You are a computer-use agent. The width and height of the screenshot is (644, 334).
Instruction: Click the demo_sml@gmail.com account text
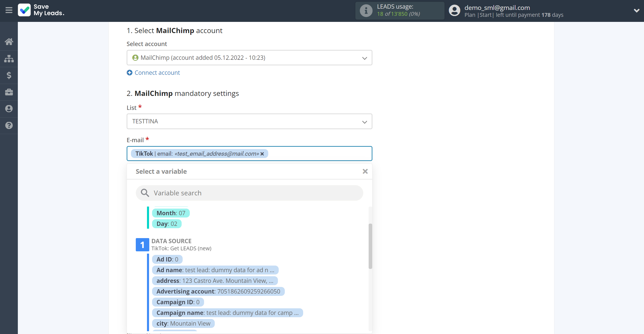pos(497,8)
